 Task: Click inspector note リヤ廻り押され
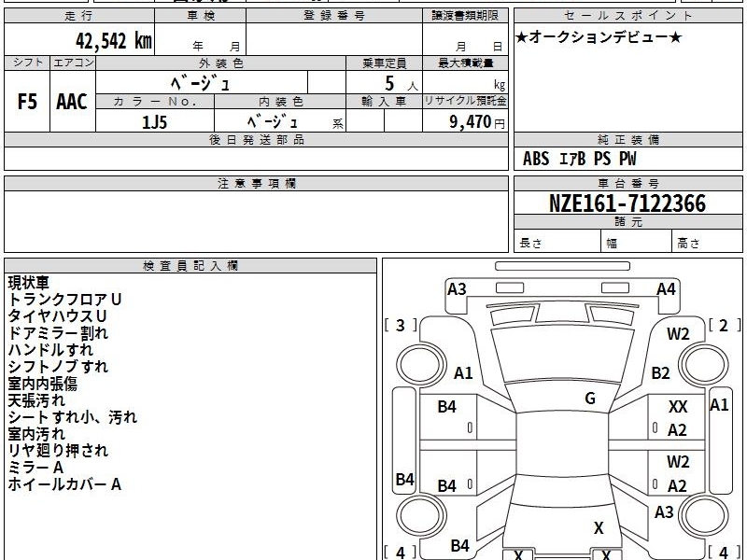pos(58,451)
